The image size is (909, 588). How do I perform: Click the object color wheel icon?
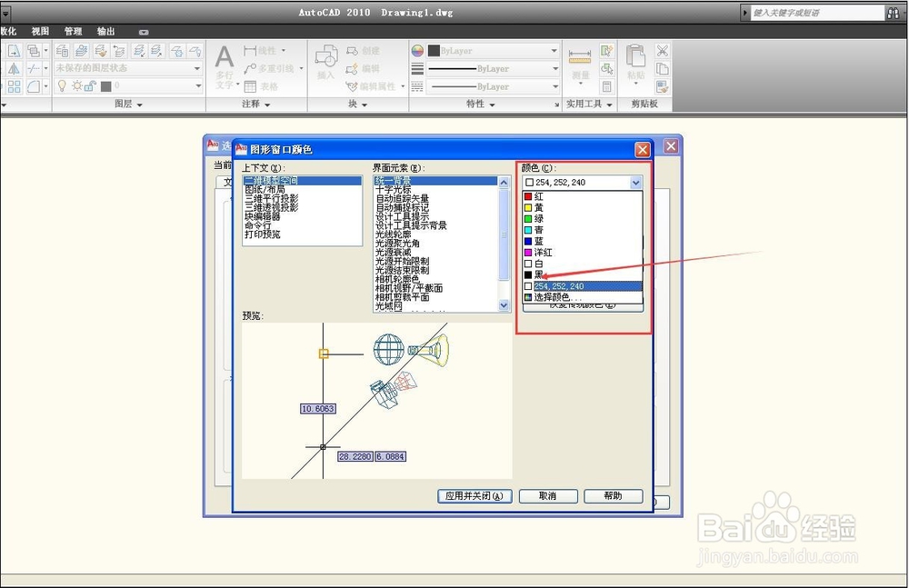pos(417,51)
